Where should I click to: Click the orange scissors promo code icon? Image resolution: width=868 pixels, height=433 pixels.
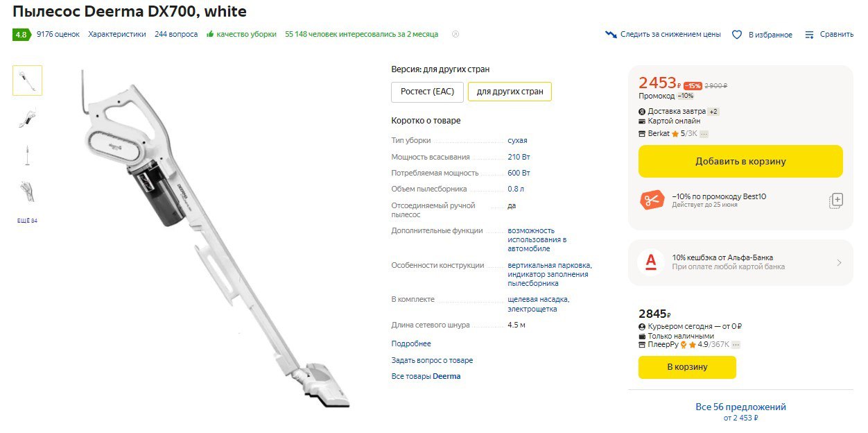651,201
